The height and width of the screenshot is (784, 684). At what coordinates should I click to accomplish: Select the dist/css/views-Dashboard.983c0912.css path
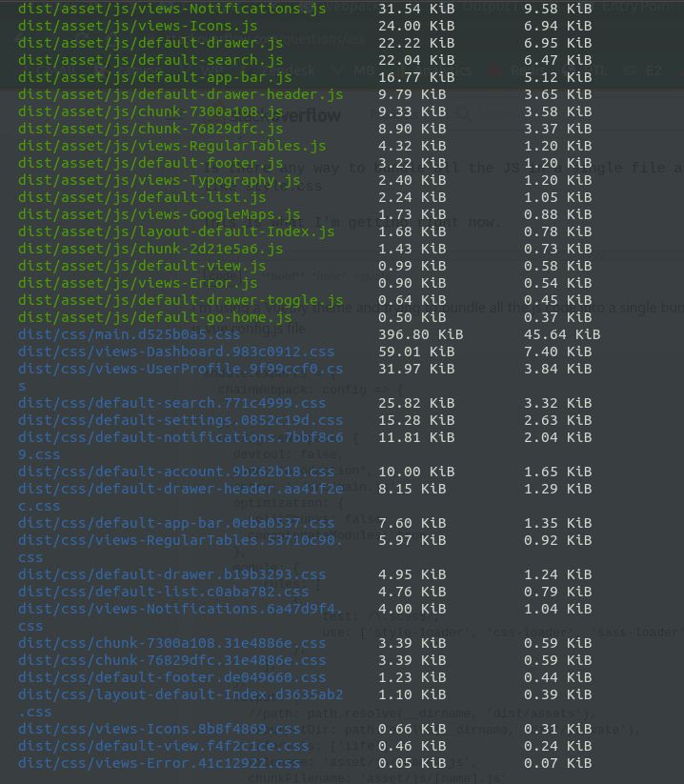pos(176,352)
